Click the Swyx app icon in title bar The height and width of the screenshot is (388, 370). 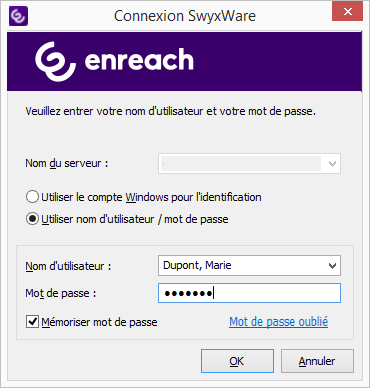click(x=18, y=16)
